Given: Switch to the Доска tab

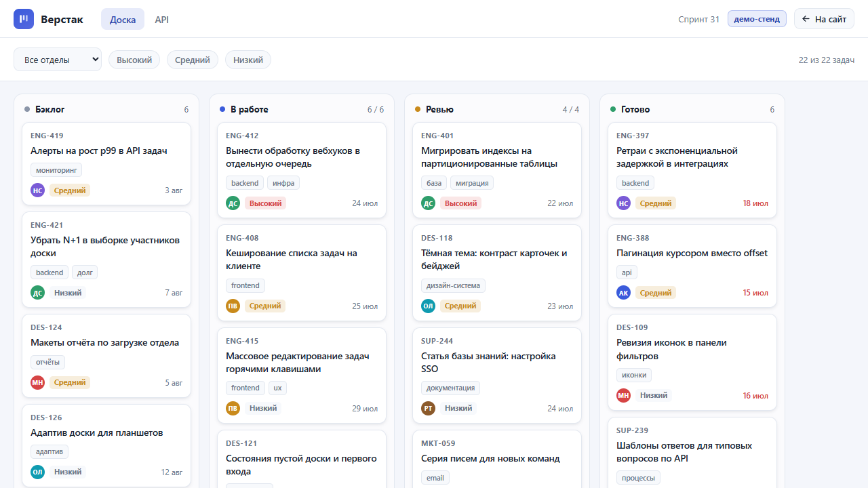Looking at the screenshot, I should pos(123,19).
